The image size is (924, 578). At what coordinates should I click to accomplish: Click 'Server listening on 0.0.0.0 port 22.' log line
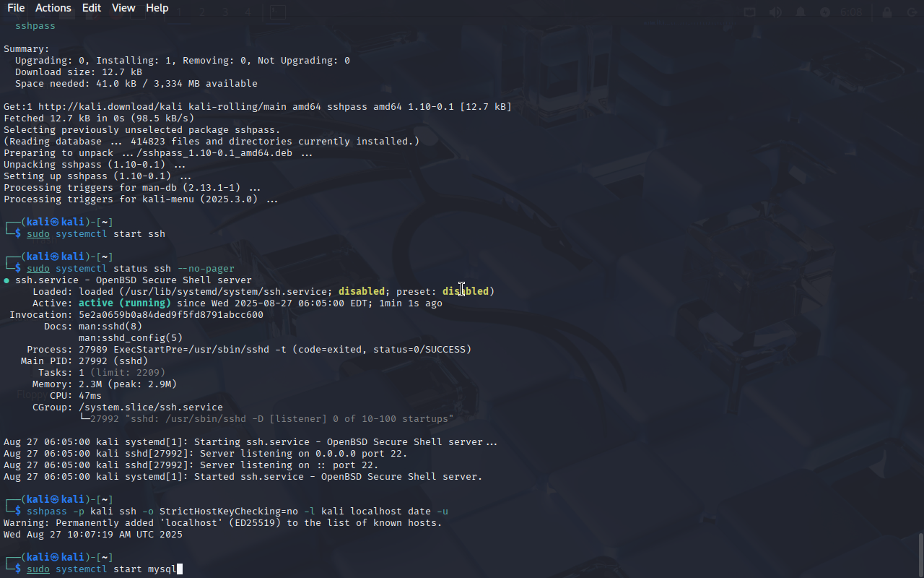pos(206,454)
